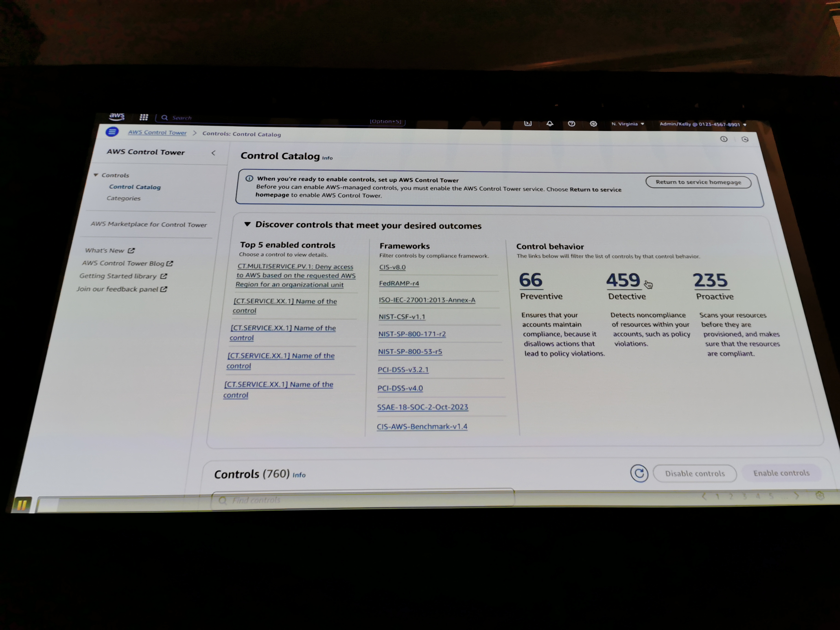Open the N. Virginia region dropdown

tap(627, 124)
